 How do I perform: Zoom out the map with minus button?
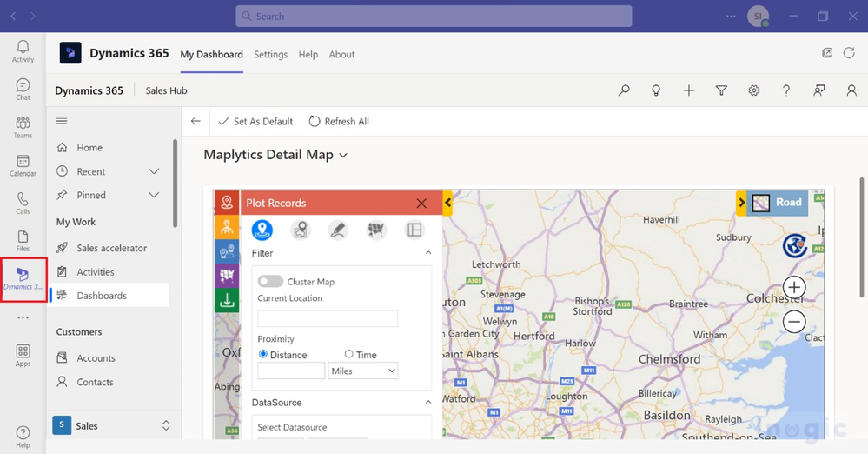[x=794, y=322]
